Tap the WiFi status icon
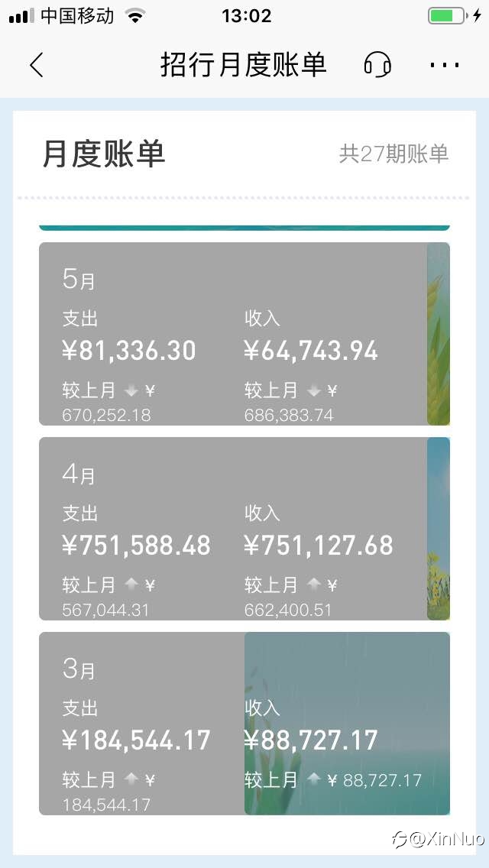Viewport: 489px width, 868px height. [134, 15]
